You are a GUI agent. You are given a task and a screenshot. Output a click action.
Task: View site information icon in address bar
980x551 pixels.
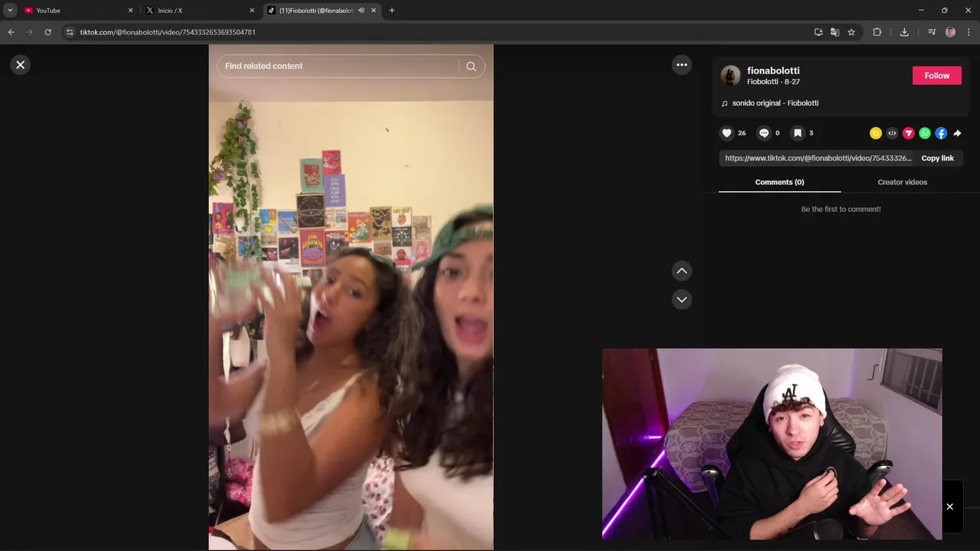click(x=70, y=32)
